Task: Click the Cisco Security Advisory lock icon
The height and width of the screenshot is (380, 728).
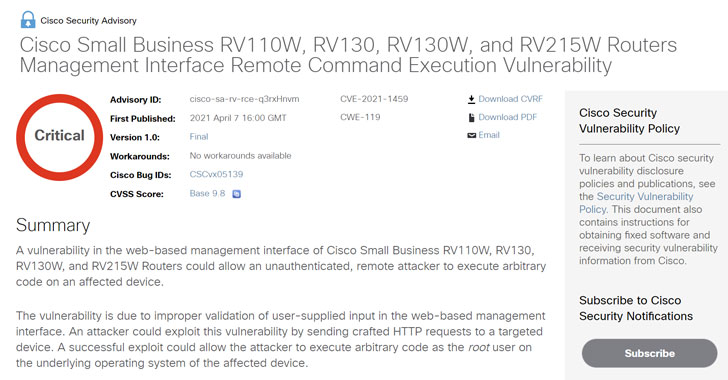Action: [28, 20]
